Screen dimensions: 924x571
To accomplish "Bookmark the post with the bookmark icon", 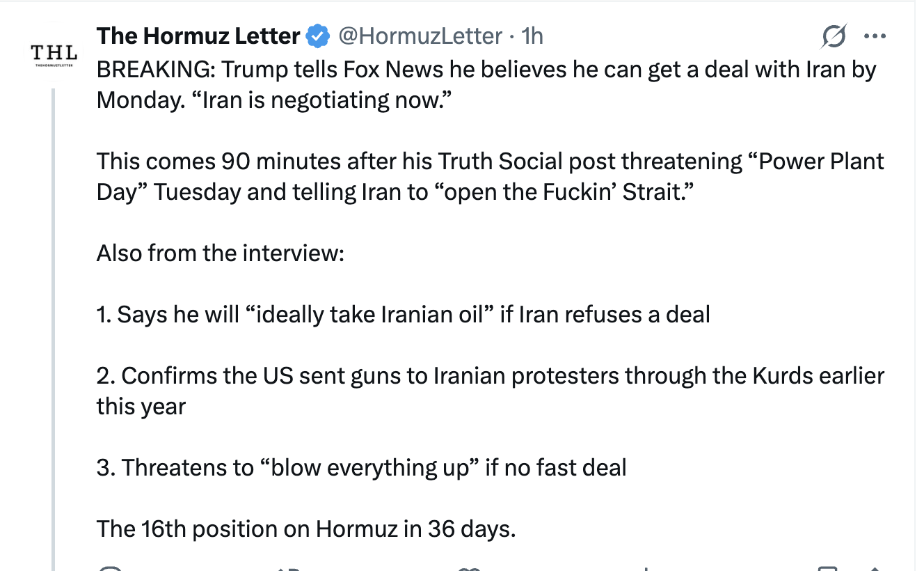I will (828, 569).
